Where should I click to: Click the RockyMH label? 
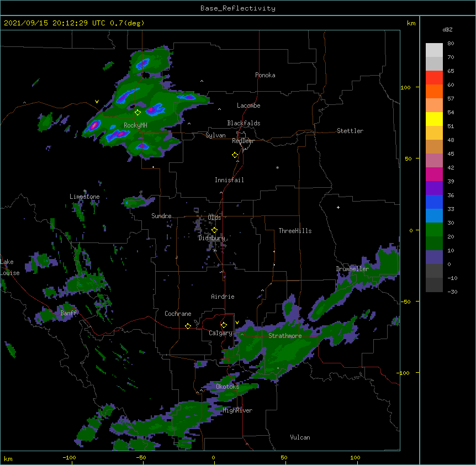tap(135, 125)
